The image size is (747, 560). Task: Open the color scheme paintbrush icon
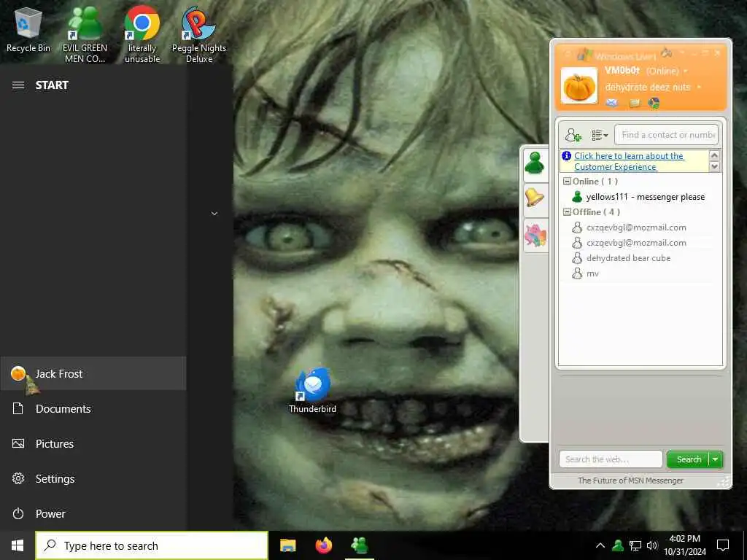[667, 52]
